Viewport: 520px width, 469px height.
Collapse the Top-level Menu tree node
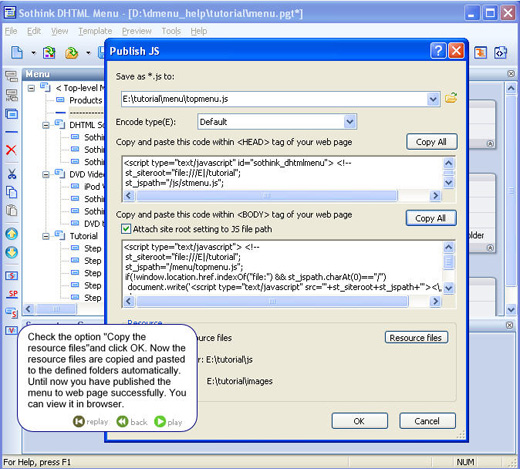coord(31,88)
